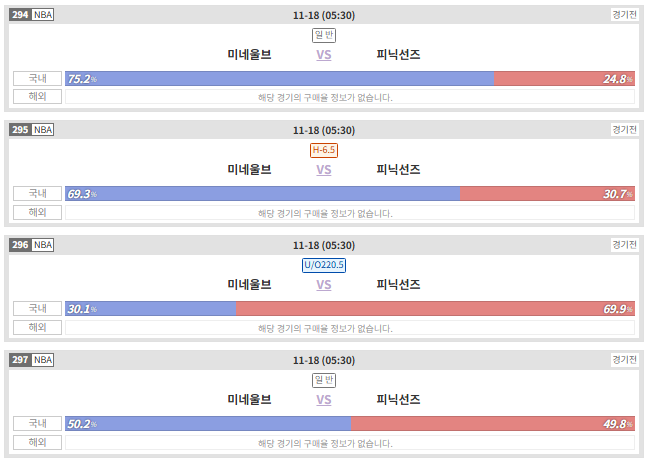
Task: Select 국내 tab in match 297
Action: 38,423
